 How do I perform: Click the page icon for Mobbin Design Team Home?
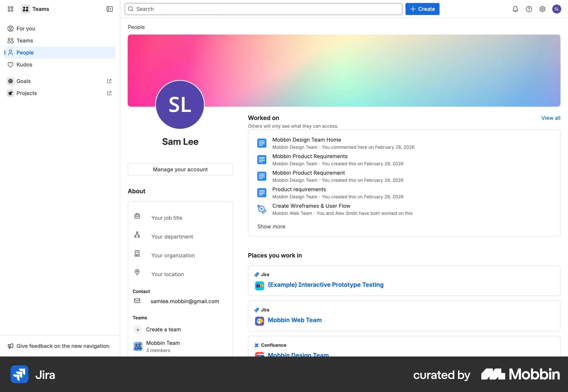262,143
